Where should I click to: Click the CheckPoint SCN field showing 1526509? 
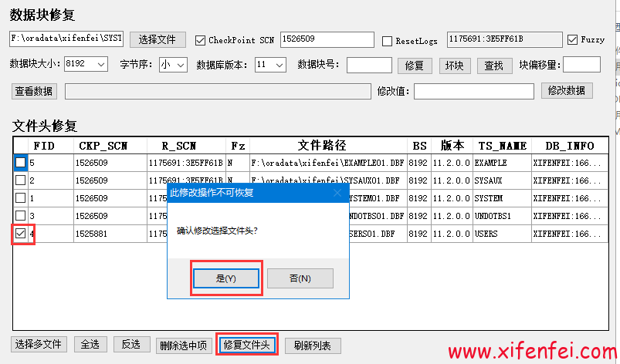click(327, 39)
